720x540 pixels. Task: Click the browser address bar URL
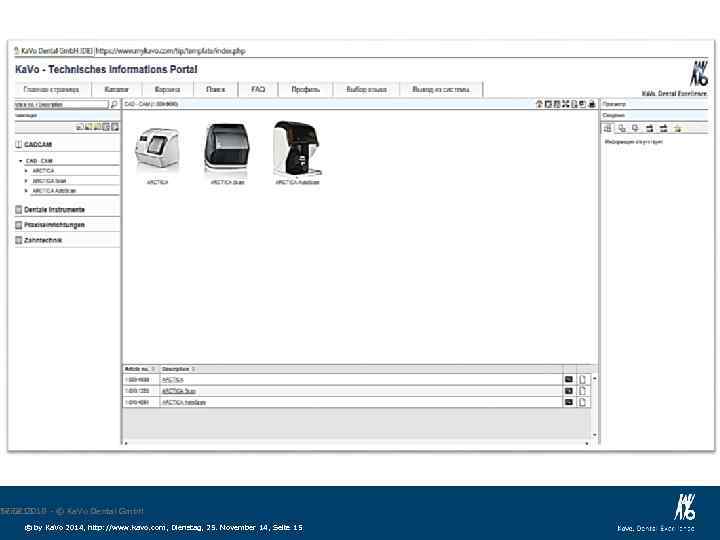click(170, 51)
